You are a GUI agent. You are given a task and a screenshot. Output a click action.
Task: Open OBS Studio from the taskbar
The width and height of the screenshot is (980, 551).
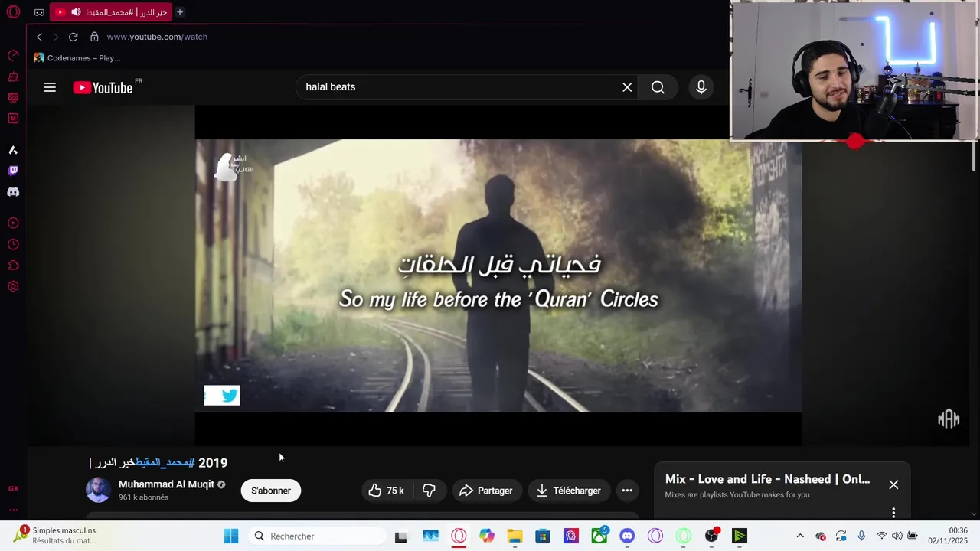pyautogui.click(x=712, y=536)
